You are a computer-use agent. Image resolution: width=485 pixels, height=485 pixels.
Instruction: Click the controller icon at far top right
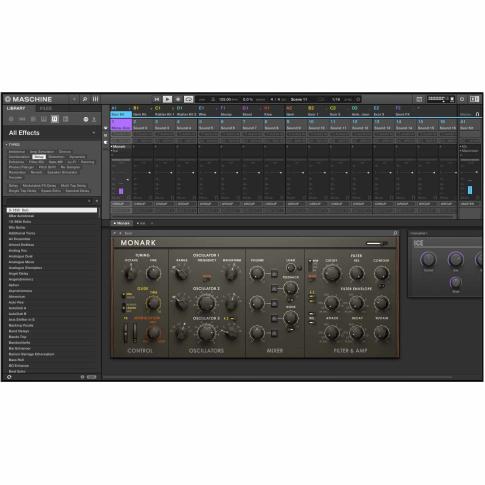(474, 99)
